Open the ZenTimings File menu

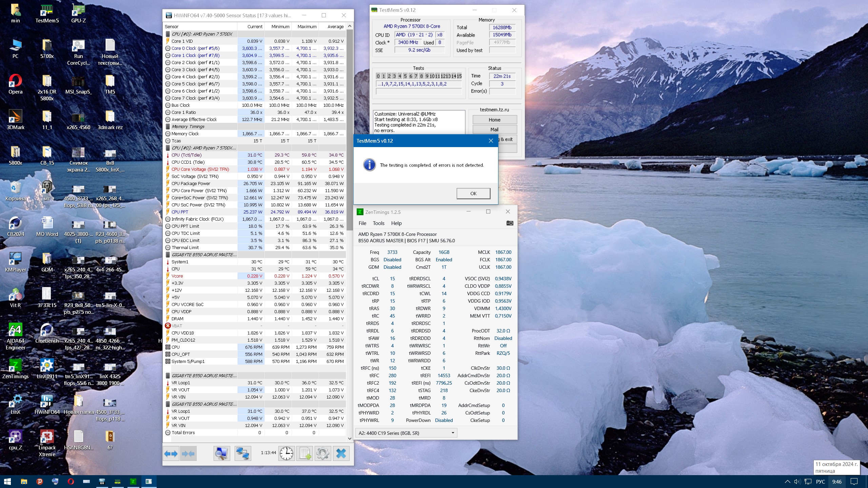point(362,223)
